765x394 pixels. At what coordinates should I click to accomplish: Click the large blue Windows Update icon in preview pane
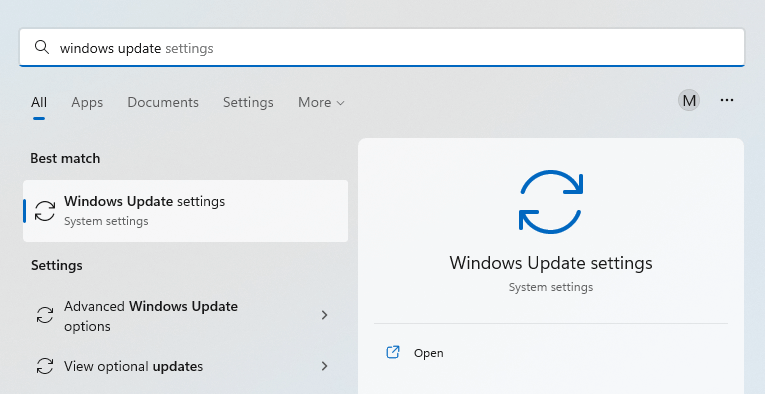(x=551, y=201)
